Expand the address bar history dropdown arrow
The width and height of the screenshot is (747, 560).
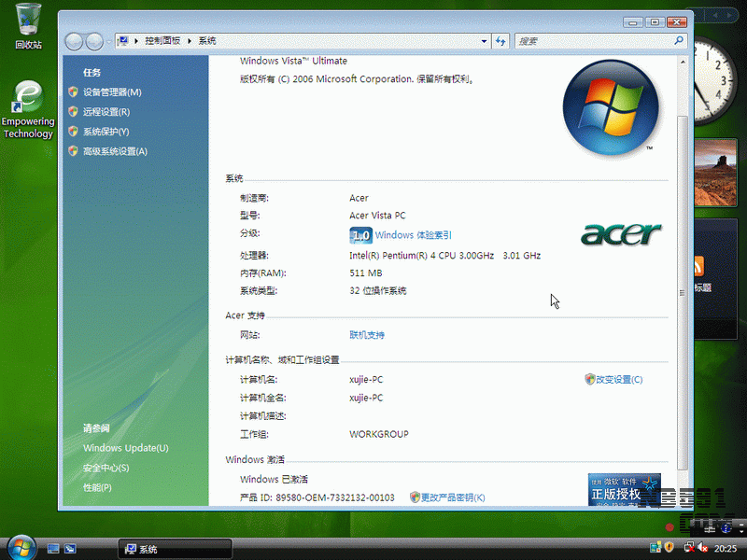484,41
